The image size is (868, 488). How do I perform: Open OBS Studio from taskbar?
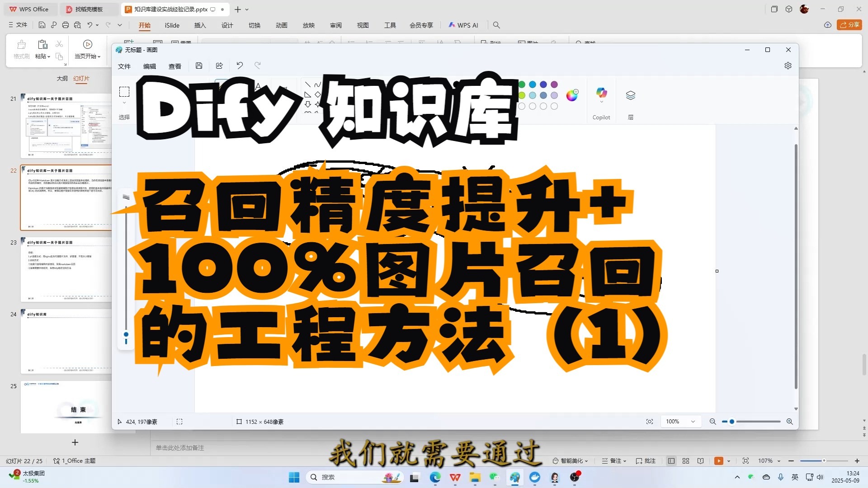tap(575, 477)
